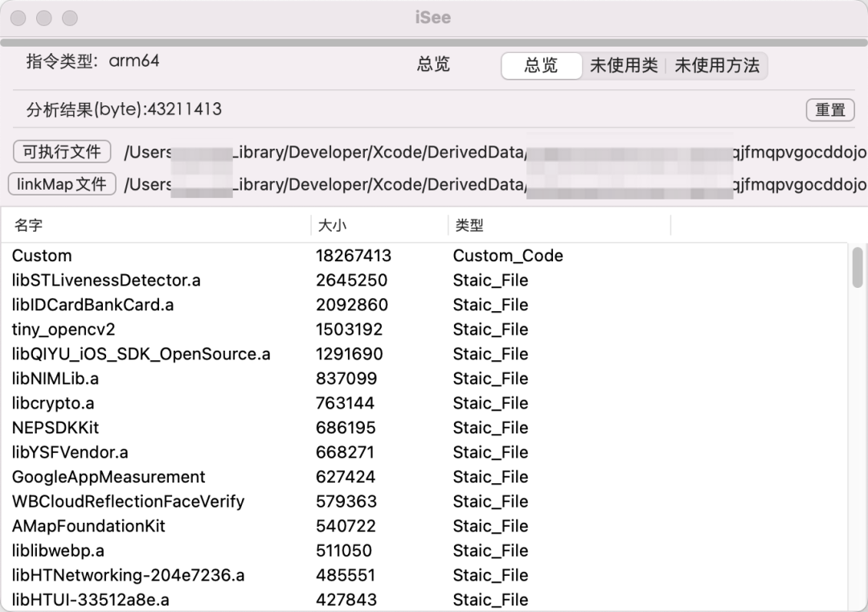The image size is (868, 612).
Task: Click the executable file path field
Action: tap(495, 152)
